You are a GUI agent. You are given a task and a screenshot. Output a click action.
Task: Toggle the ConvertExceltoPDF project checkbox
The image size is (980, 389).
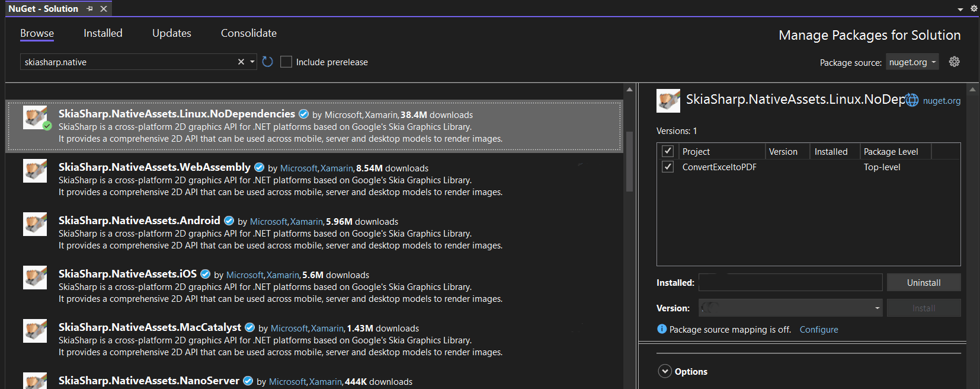(668, 167)
